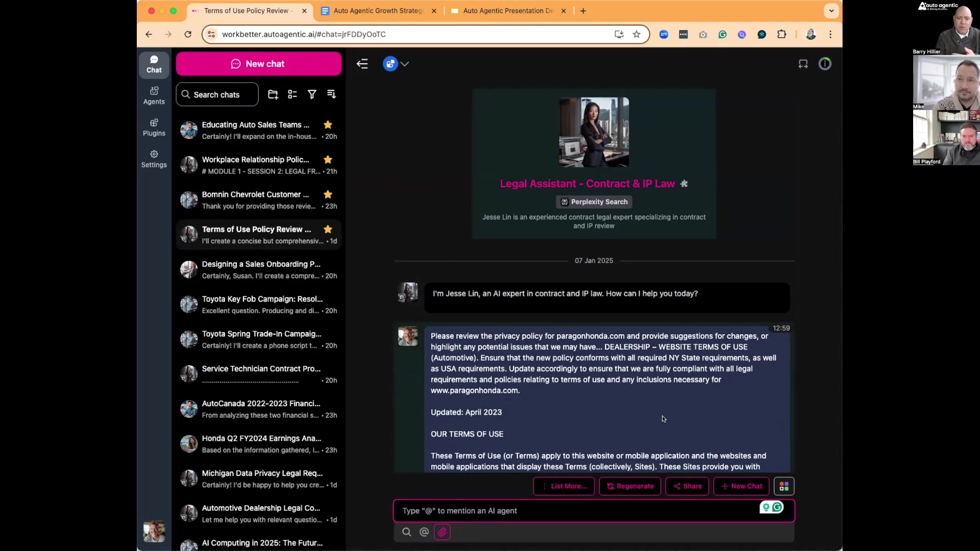The width and height of the screenshot is (980, 551).
Task: Click the Regenerate button
Action: pyautogui.click(x=630, y=486)
